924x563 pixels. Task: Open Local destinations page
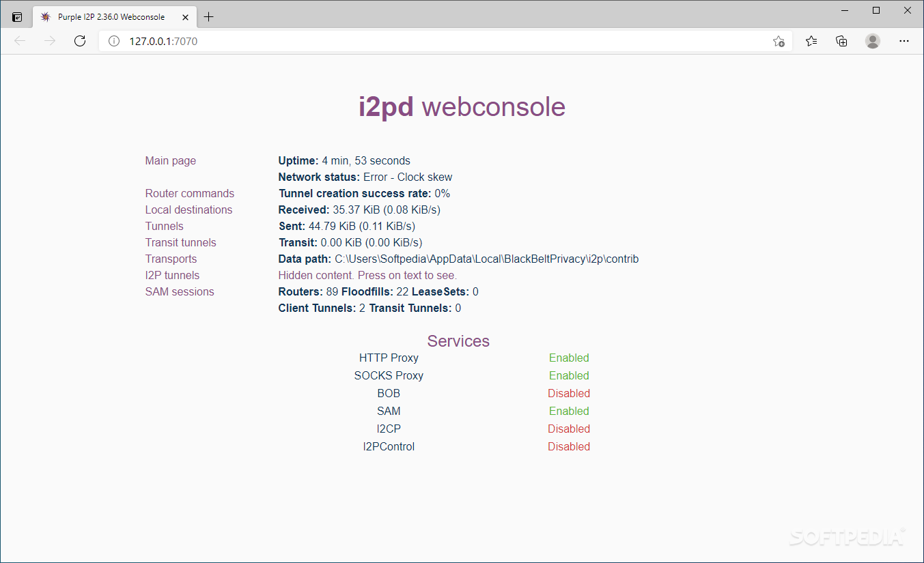[x=188, y=210]
